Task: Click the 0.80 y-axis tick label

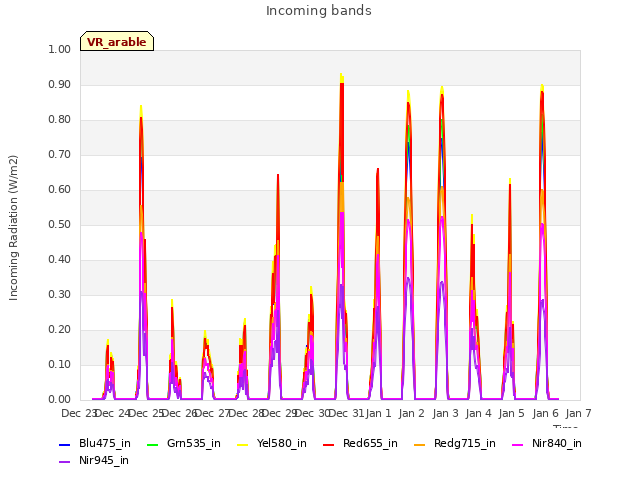Action: coord(60,120)
